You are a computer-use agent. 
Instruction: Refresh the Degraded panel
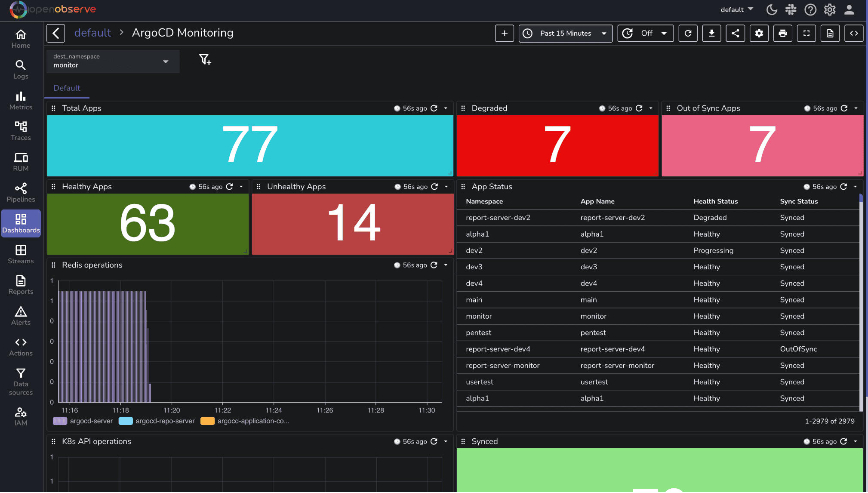point(640,108)
